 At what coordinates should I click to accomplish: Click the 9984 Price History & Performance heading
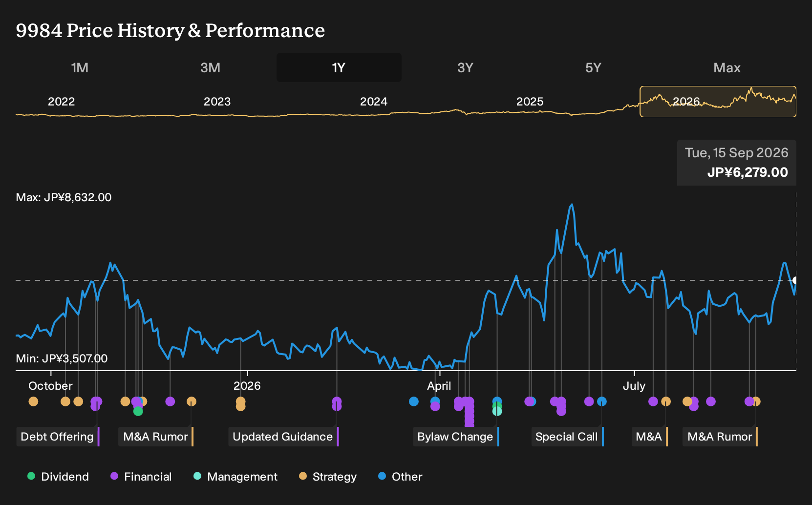171,30
